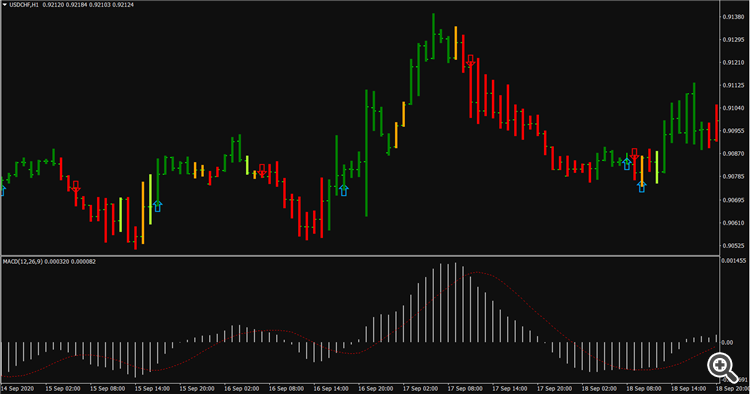Click the 0.90610 price axis label
This screenshot has width=750, height=394.
tap(733, 223)
